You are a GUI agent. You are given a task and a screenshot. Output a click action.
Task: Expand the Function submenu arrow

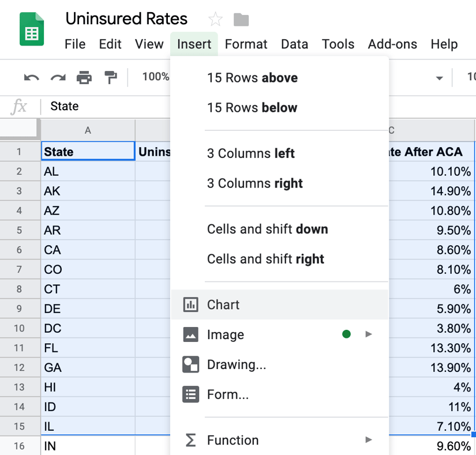[368, 439]
